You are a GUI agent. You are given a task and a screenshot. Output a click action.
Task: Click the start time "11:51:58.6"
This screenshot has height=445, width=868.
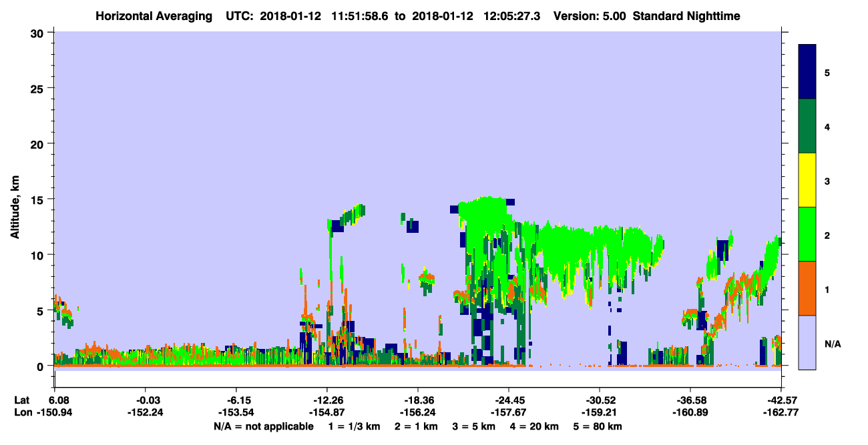tap(360, 15)
